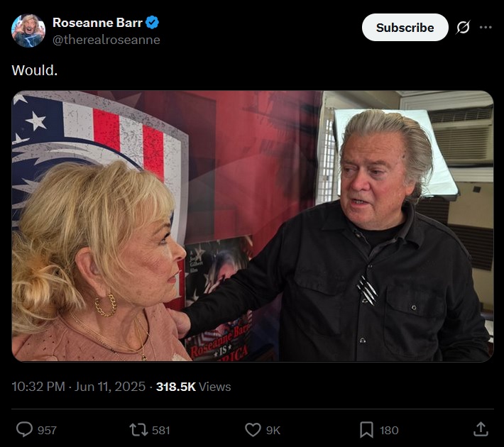
Task: Toggle the bookmark icon
Action: 366,430
